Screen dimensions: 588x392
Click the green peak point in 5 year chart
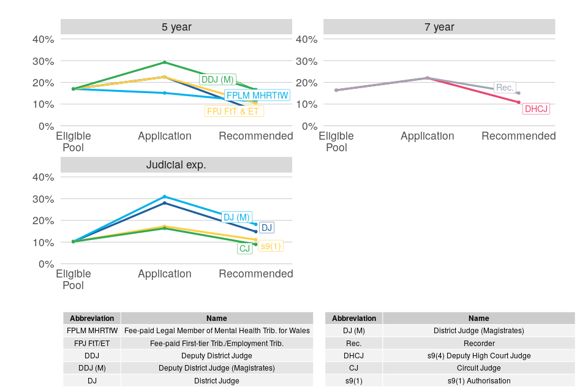pyautogui.click(x=164, y=62)
